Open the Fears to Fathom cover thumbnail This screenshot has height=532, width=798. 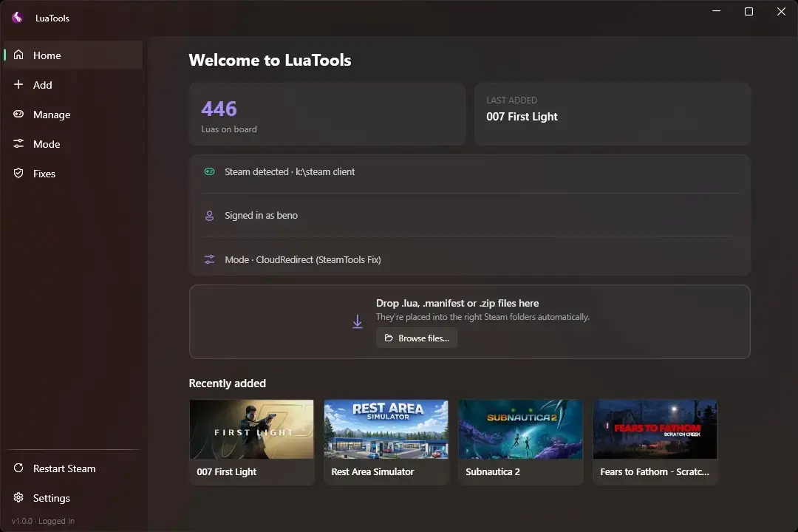(655, 429)
